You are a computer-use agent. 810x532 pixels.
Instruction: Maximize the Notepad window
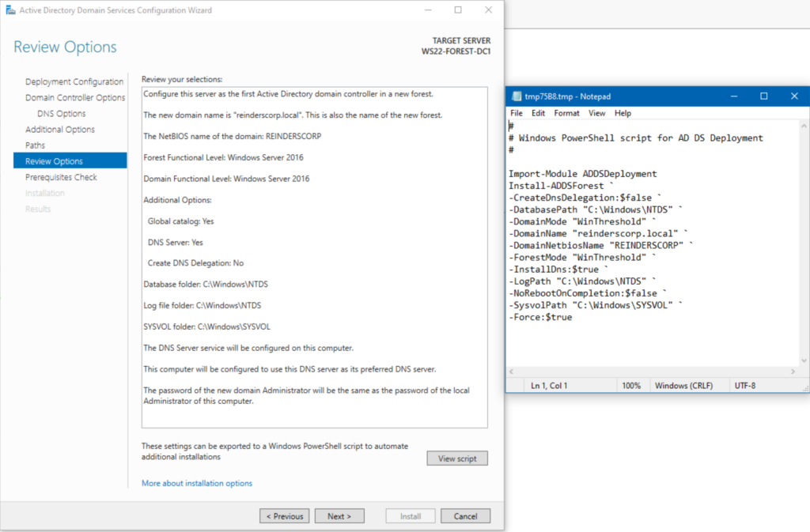click(x=764, y=96)
